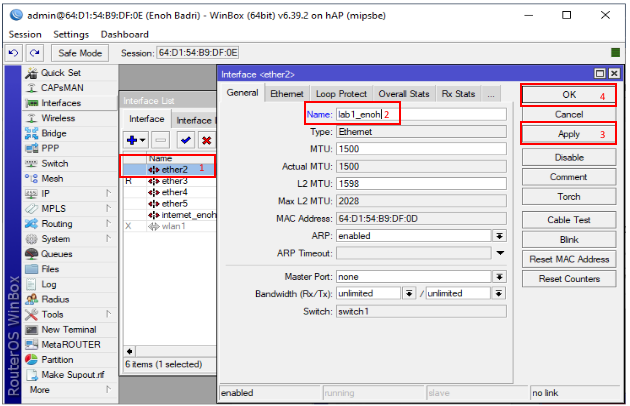630x406 pixels.
Task: Click blue checkmark enable interface icon
Action: click(186, 140)
